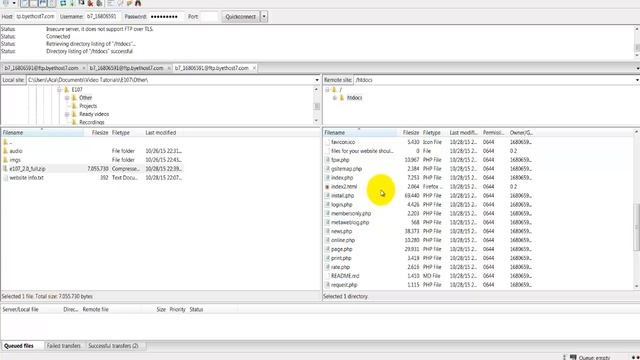Click the cancel current operation icon
The height and width of the screenshot is (360, 640).
81,3
